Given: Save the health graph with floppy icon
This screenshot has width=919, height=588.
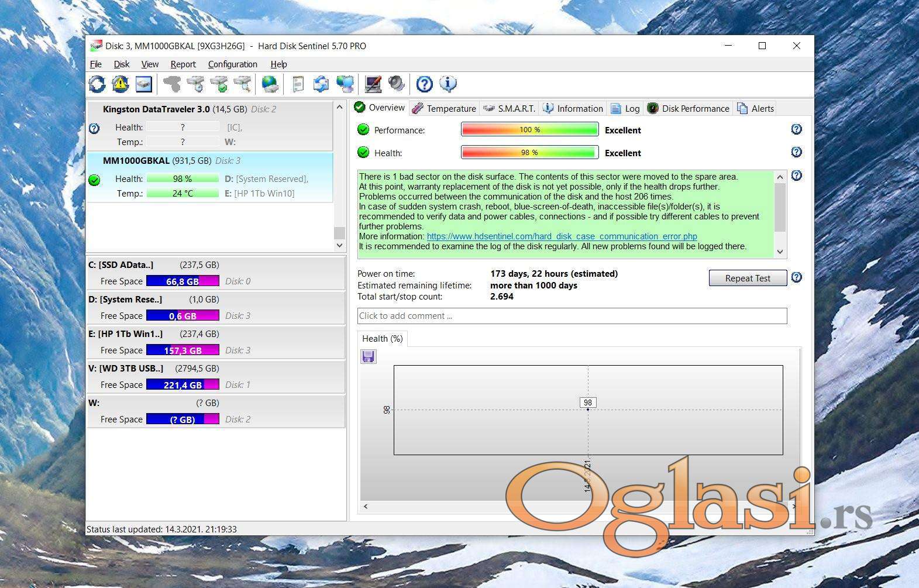Looking at the screenshot, I should pyautogui.click(x=368, y=356).
